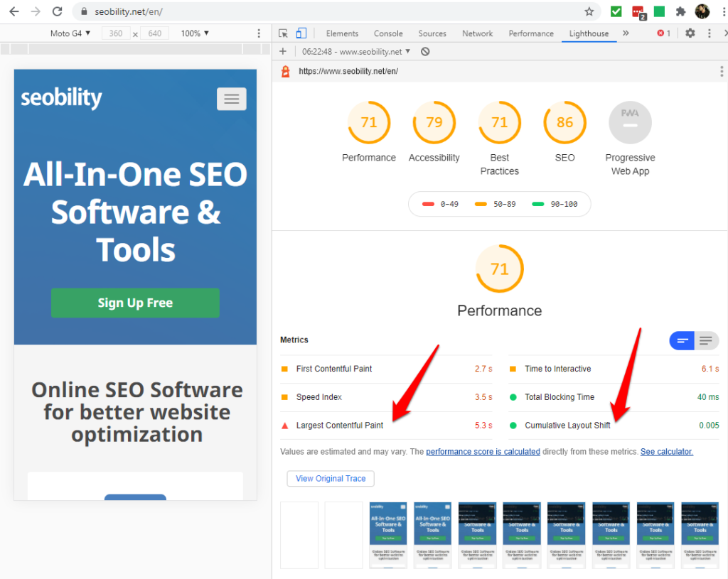Image resolution: width=728 pixels, height=579 pixels.
Task: Open the red extension with badge 2
Action: coord(639,13)
